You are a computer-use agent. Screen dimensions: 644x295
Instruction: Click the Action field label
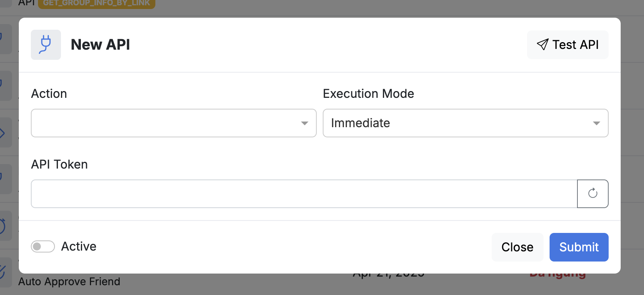(x=49, y=94)
